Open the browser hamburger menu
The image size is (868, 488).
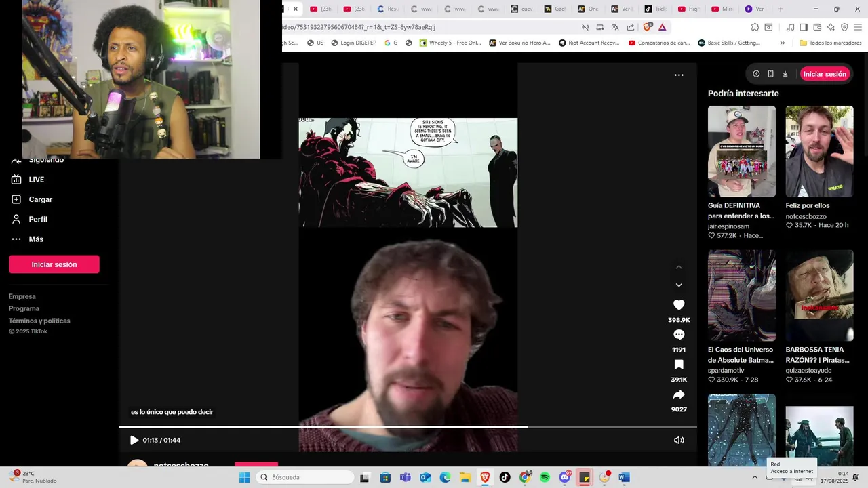(x=858, y=27)
